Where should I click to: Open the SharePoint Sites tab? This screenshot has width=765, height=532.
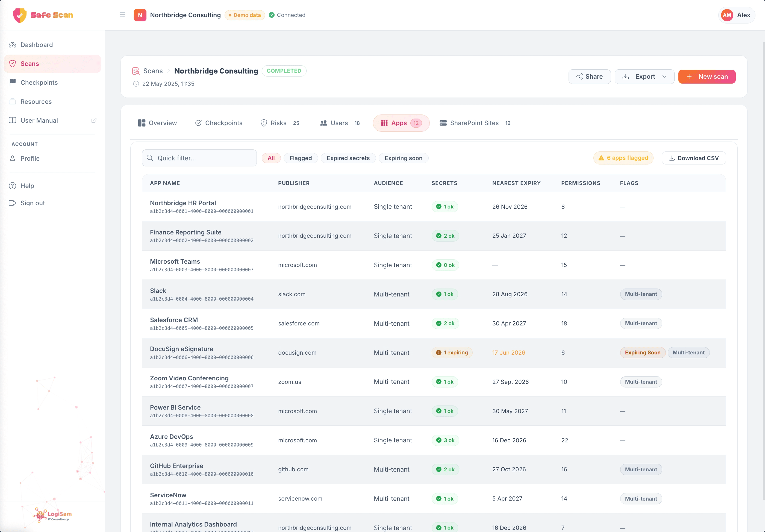point(475,123)
